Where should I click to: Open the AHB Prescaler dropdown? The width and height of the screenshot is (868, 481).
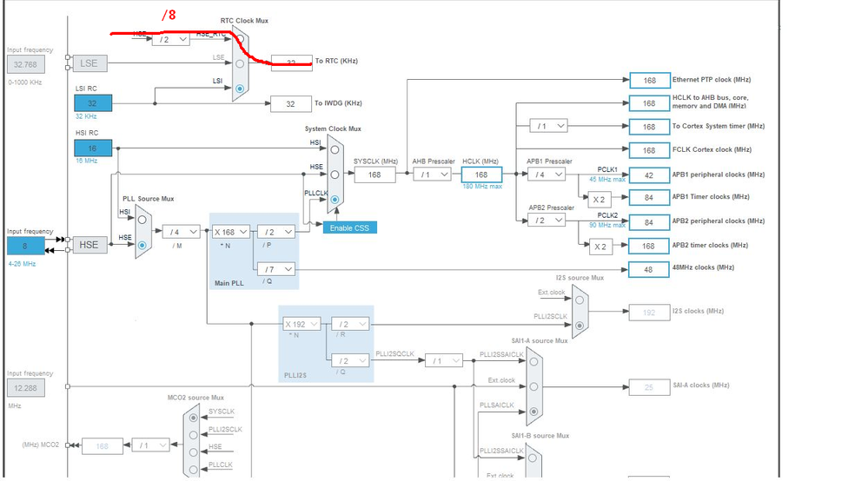pos(433,175)
